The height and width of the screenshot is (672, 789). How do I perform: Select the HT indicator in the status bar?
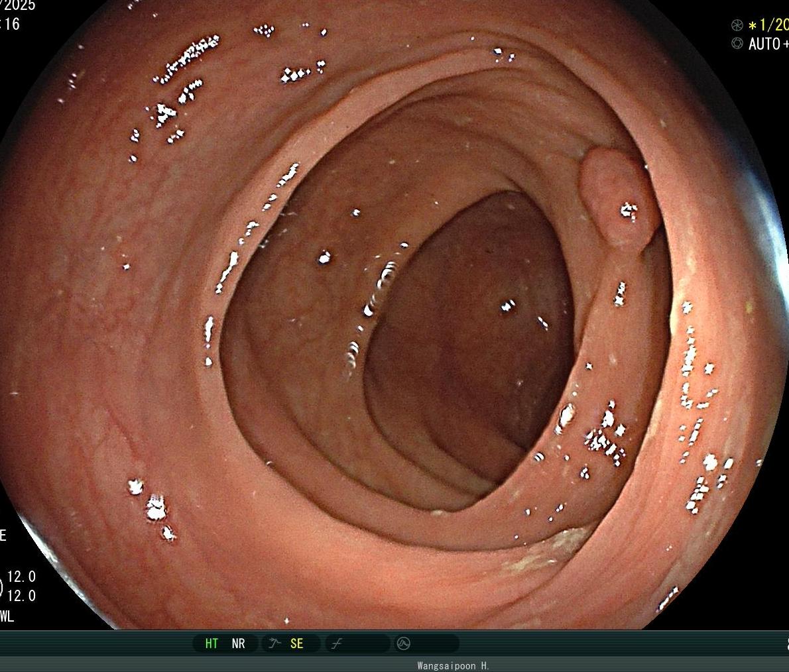tap(212, 644)
